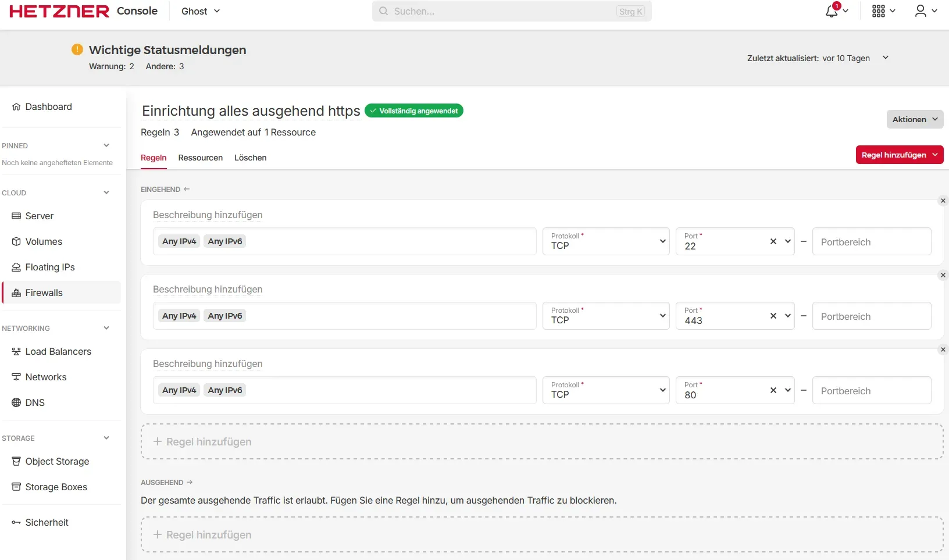This screenshot has height=560, width=949.
Task: Remove the port 22 rule via X
Action: click(943, 201)
